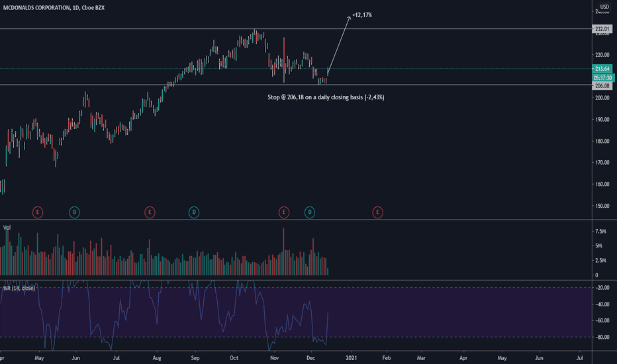The image size is (617, 364).
Task: Click the -20.00 Williams %R axis label
Action: tap(602, 288)
